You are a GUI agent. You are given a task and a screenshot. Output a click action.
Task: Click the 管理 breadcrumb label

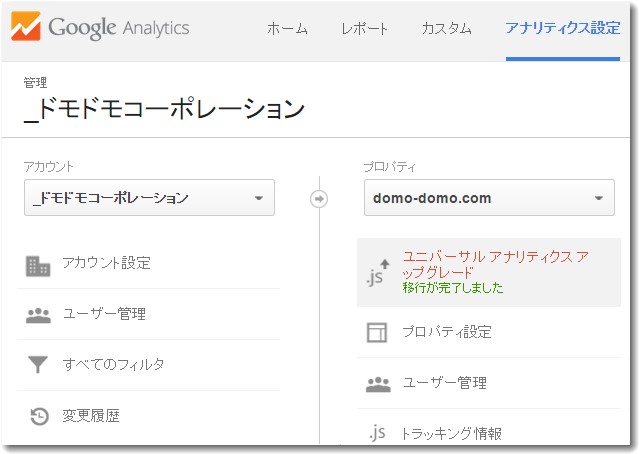pyautogui.click(x=35, y=82)
